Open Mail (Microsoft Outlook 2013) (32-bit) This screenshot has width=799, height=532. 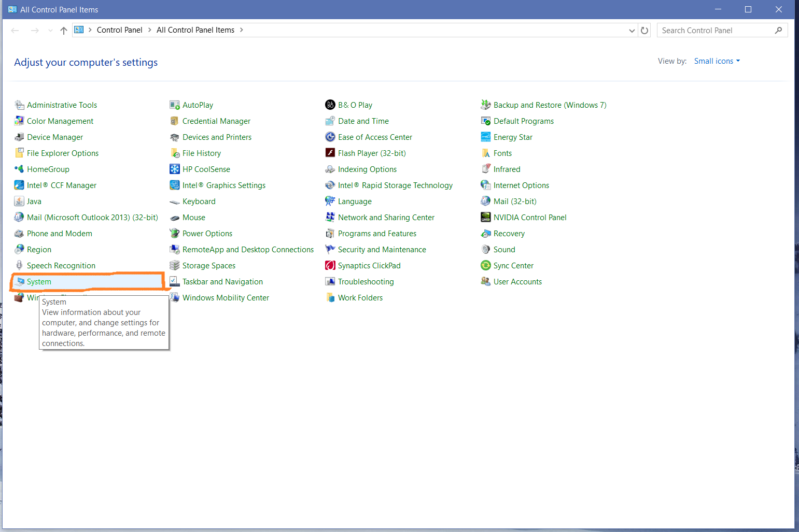pos(92,218)
